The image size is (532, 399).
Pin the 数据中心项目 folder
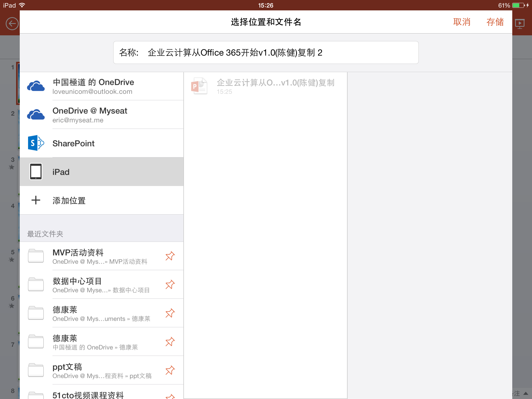click(x=170, y=284)
